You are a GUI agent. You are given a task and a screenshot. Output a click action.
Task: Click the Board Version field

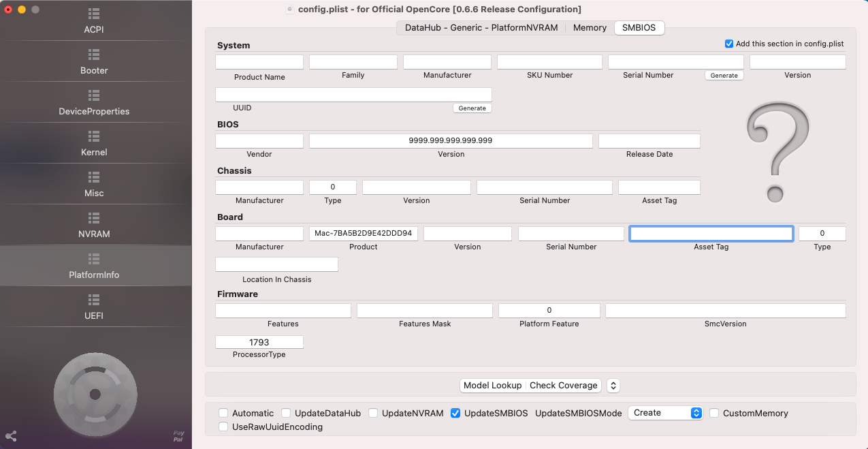468,234
